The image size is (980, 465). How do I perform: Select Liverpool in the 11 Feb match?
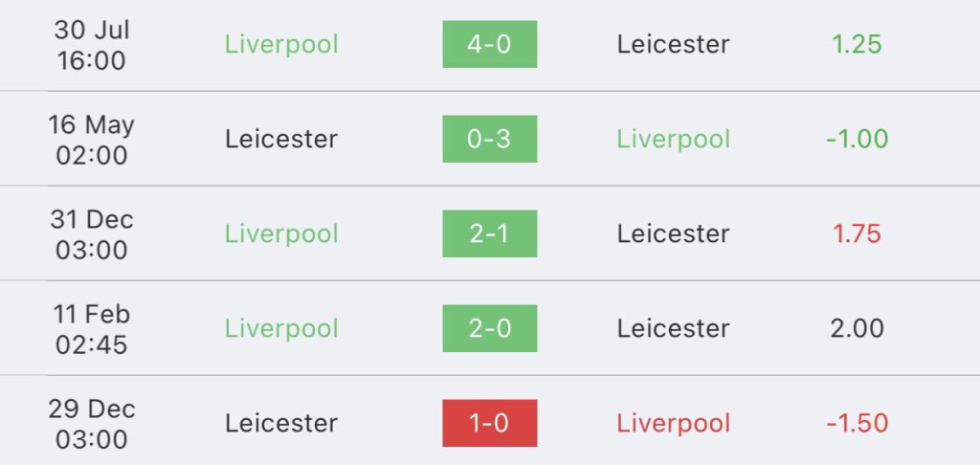[x=281, y=328]
